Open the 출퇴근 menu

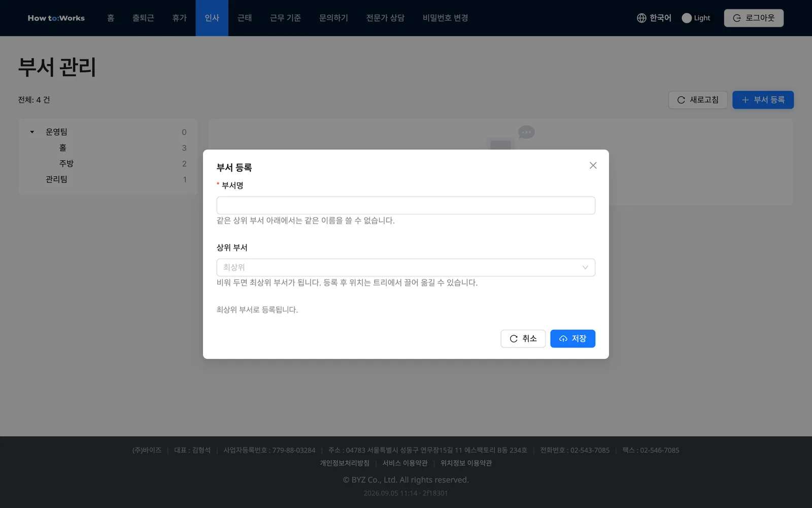pos(143,18)
